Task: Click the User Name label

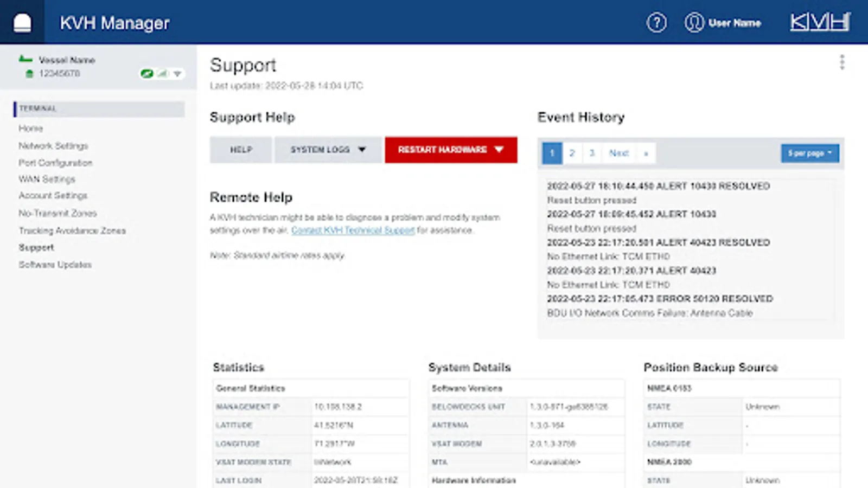Action: 735,23
